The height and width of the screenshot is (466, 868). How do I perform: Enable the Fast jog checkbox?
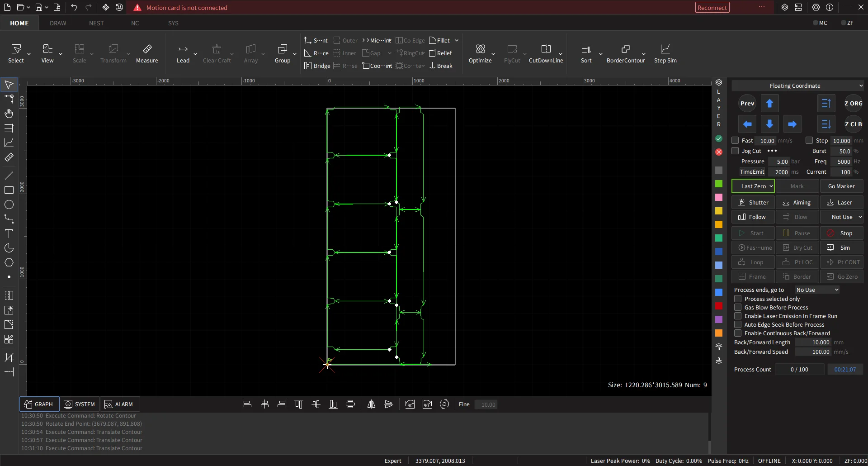[x=735, y=141]
